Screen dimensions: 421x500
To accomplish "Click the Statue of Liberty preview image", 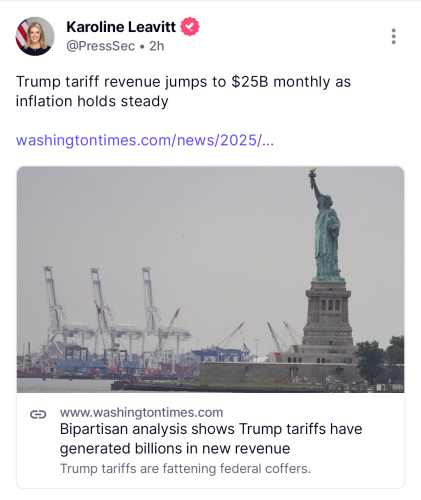I will (x=210, y=279).
